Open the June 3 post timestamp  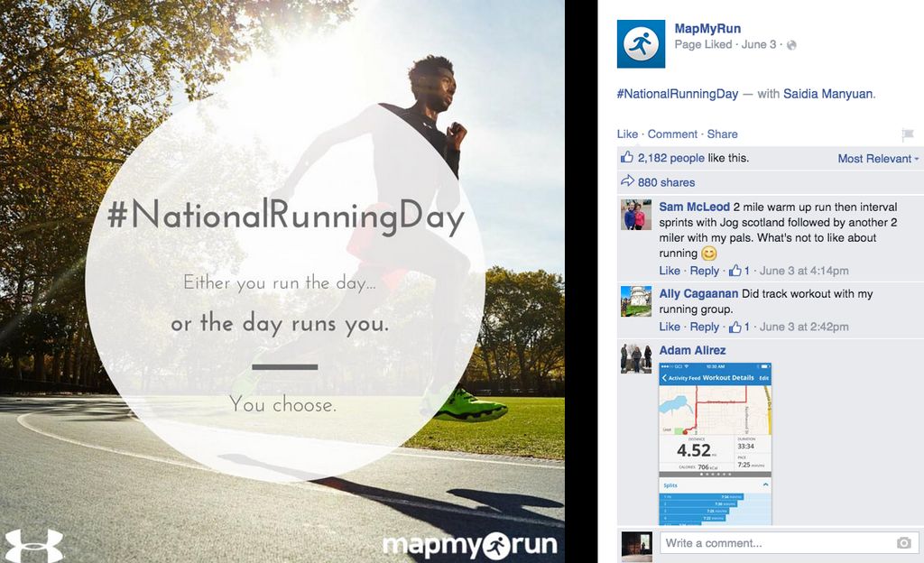[x=758, y=45]
